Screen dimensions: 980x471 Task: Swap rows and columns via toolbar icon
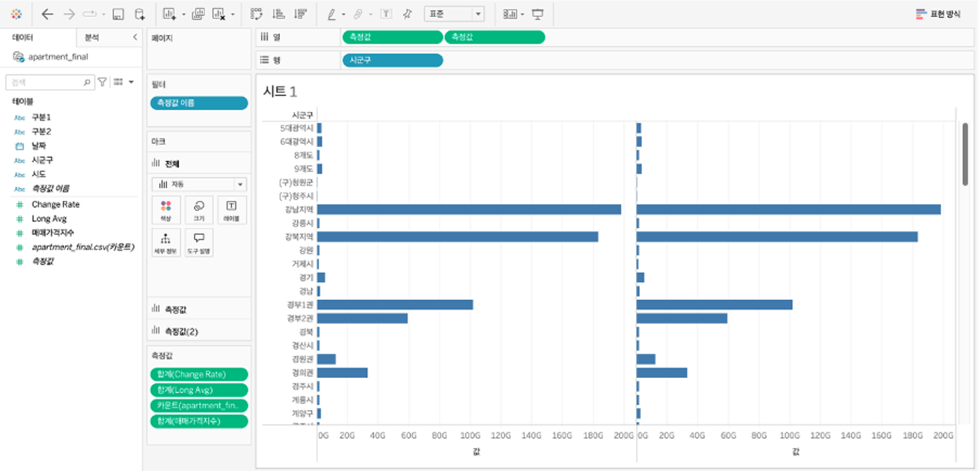click(256, 14)
